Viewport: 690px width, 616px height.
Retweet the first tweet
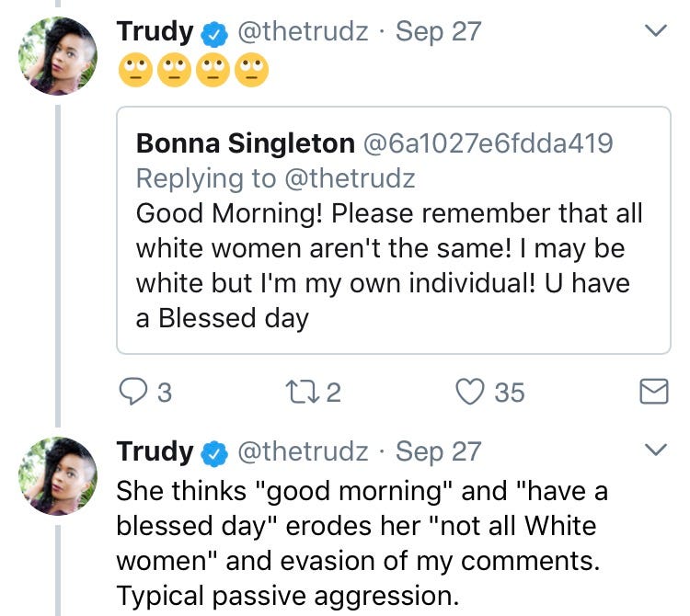[x=298, y=393]
